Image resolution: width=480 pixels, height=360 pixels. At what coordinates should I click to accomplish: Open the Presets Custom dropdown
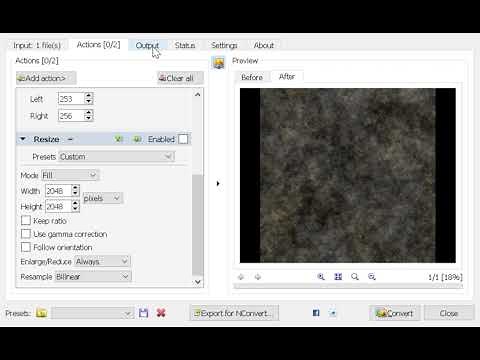click(x=117, y=156)
